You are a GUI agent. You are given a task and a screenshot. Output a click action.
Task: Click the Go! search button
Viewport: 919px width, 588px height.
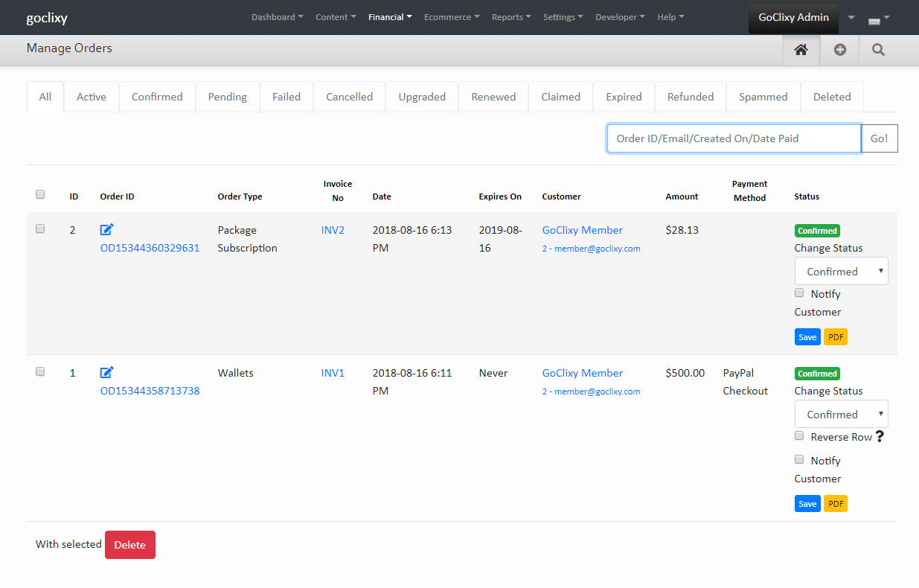[x=880, y=138]
